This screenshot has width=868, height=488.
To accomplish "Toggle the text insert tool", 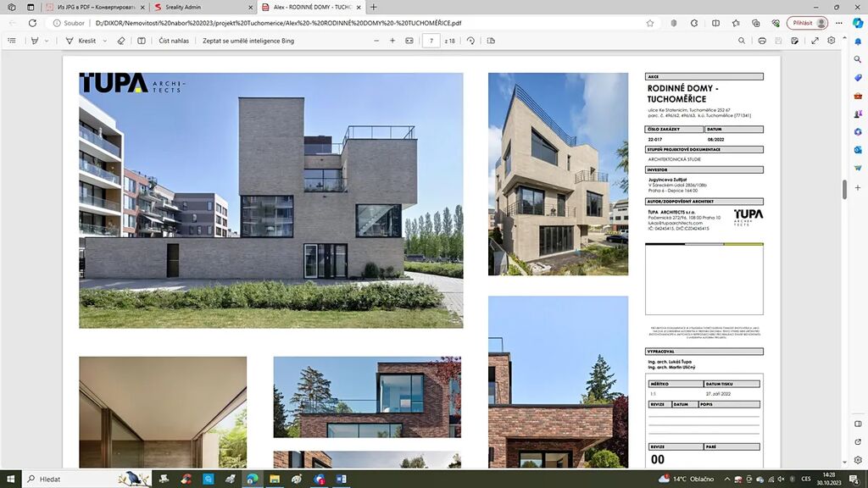I will point(142,41).
